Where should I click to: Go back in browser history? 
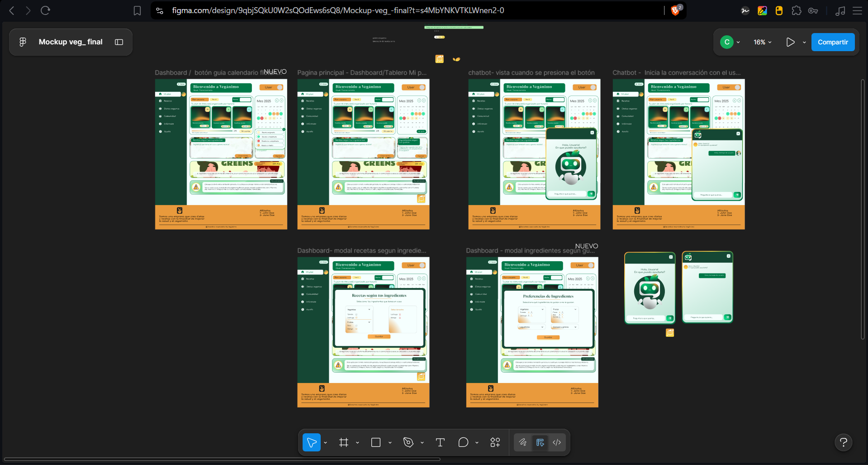click(12, 10)
